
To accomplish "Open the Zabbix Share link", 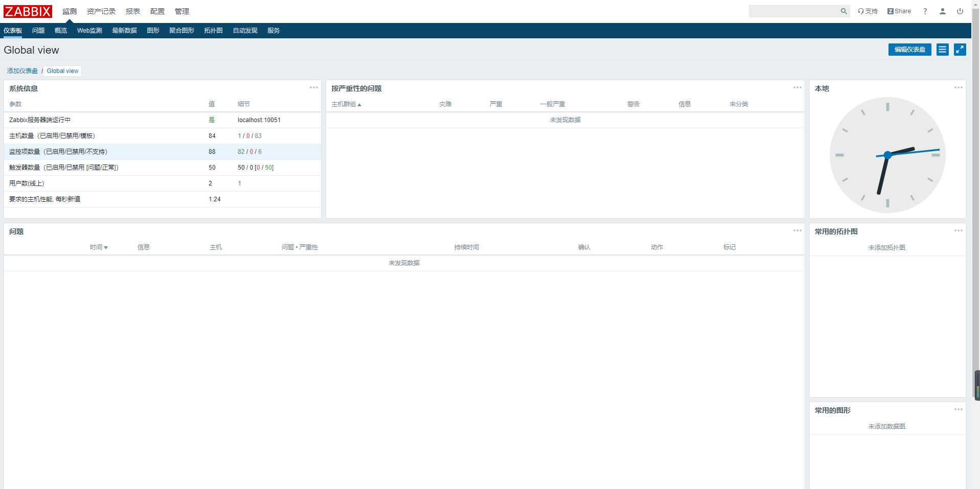I will (899, 11).
